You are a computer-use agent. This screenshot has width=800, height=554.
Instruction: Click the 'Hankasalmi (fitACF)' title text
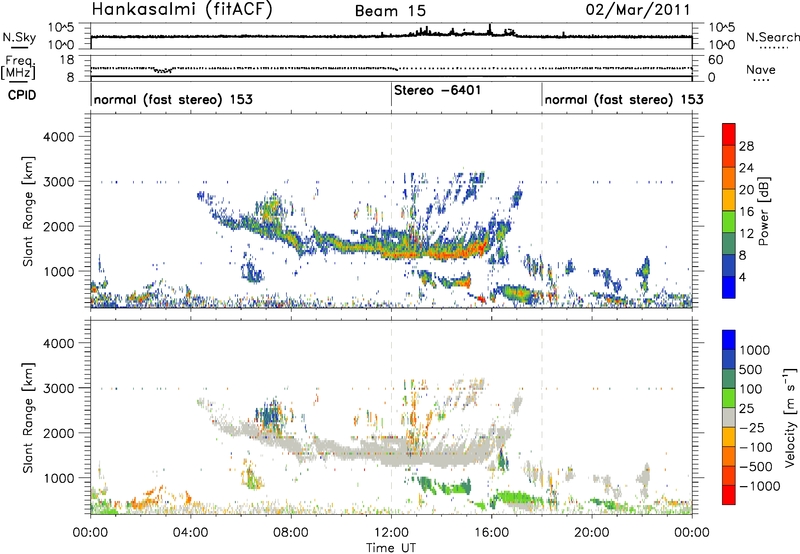[182, 10]
